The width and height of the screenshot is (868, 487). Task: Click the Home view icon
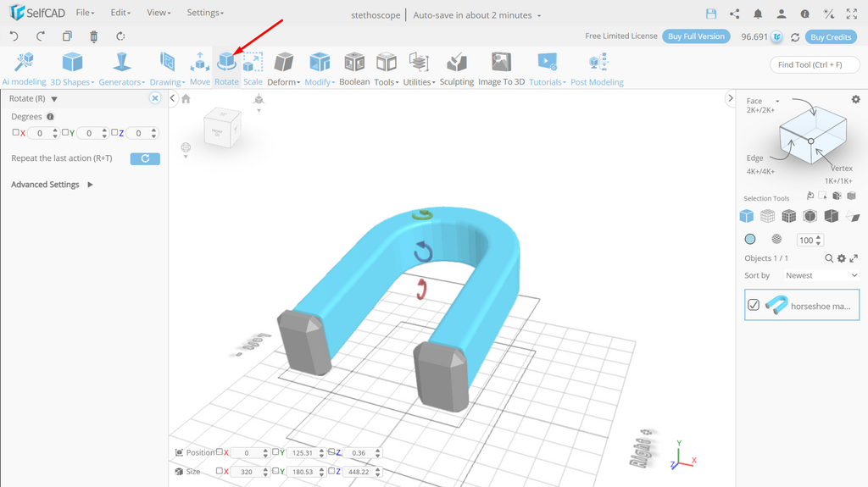[186, 99]
